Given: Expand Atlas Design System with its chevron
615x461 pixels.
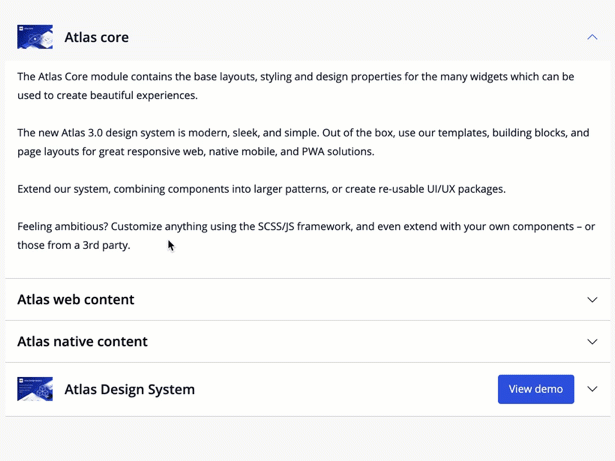Looking at the screenshot, I should point(592,389).
